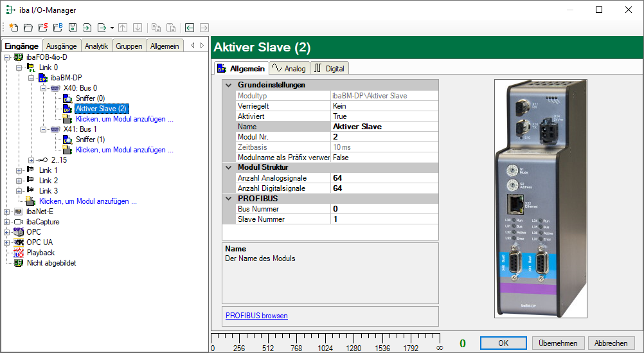Viewport: 644px width, 353px height.
Task: Click the folder icon with blue B
Action: pyautogui.click(x=57, y=28)
